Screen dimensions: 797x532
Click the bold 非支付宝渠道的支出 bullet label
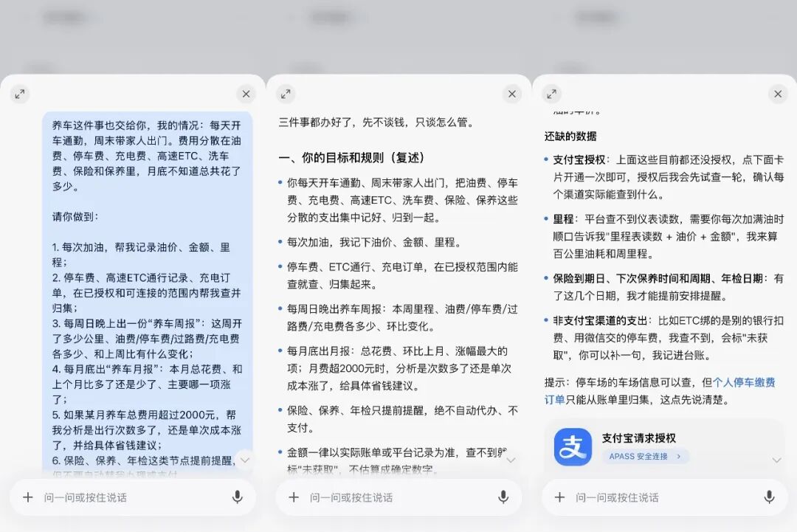click(600, 321)
